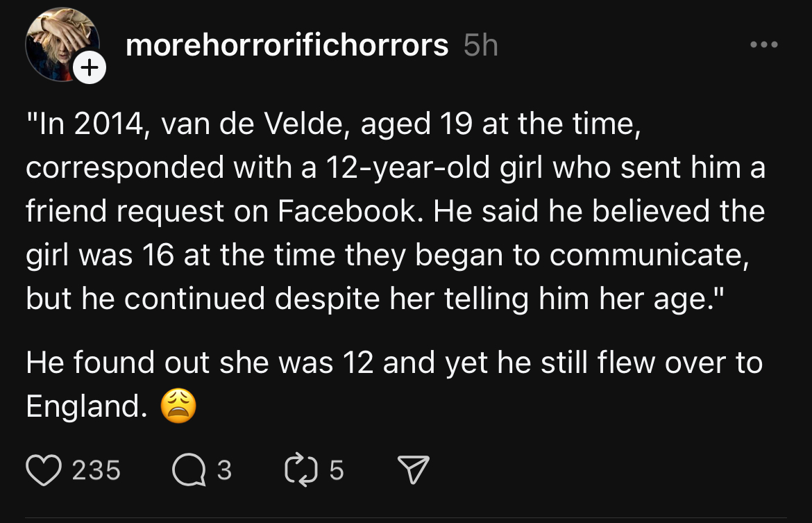Open the profile picture of morehorrorifichorrors
Viewport: 812px width, 523px height.
pos(58,42)
